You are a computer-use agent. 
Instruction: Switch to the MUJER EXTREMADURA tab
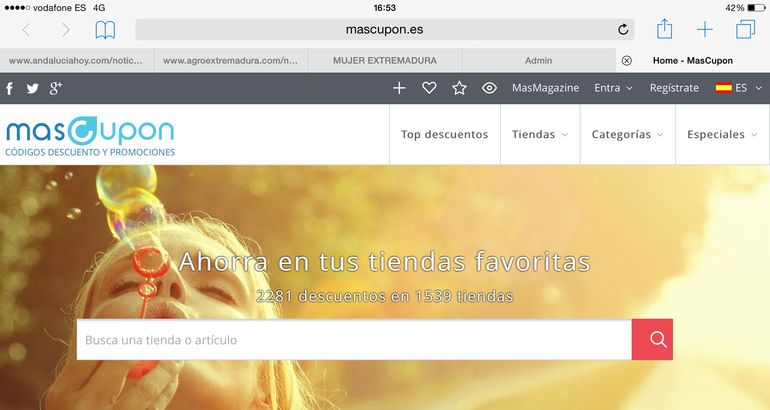[x=385, y=60]
